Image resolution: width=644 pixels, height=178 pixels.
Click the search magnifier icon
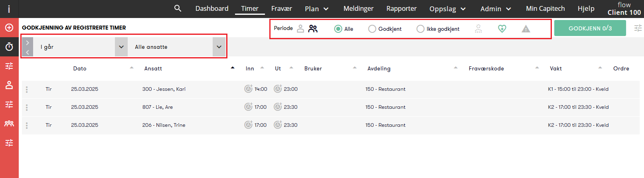tap(178, 8)
